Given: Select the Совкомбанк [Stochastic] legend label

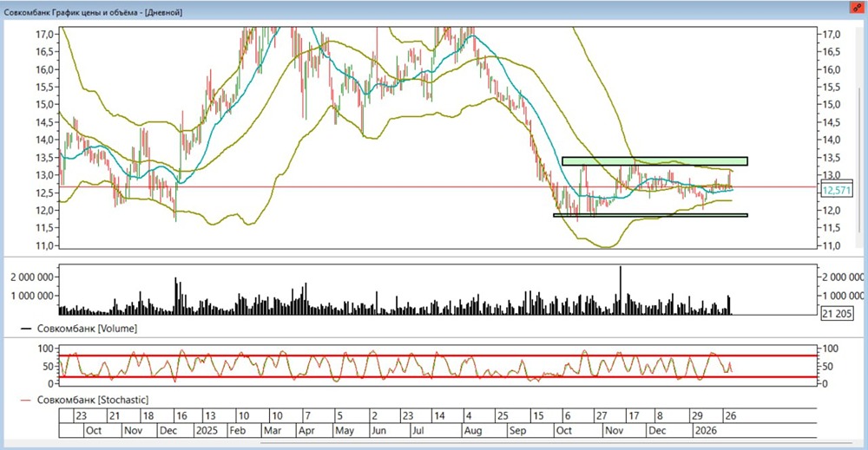Looking at the screenshot, I should point(93,400).
